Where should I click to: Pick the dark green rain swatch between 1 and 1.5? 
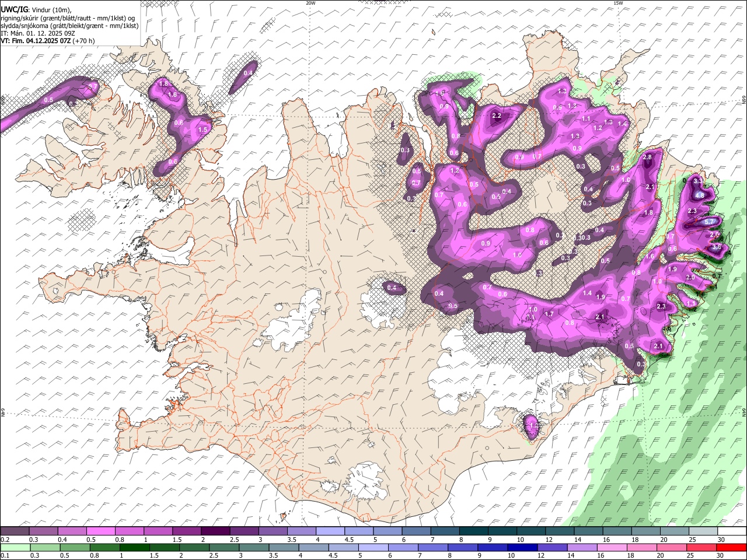click(x=134, y=548)
